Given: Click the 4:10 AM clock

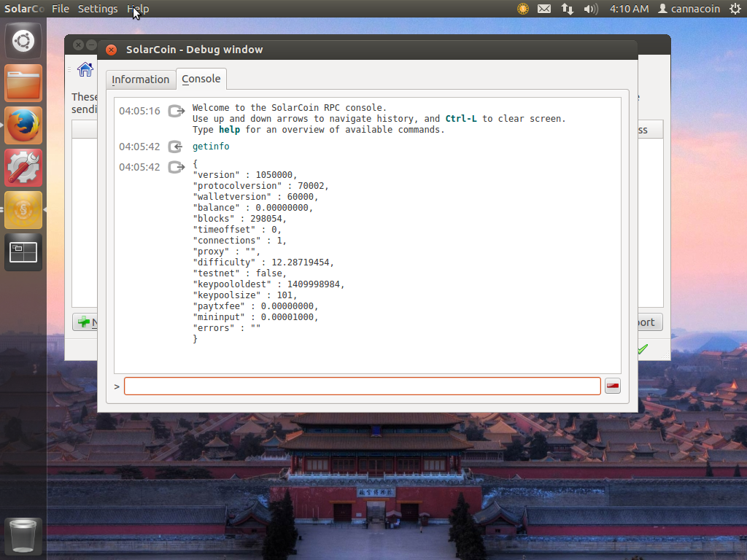Looking at the screenshot, I should (x=630, y=9).
